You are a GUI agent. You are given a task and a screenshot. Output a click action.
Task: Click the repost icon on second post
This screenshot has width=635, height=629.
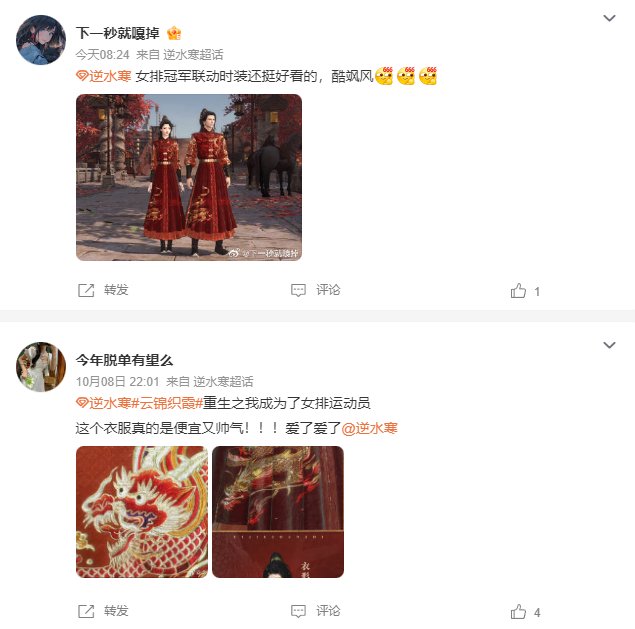(86, 611)
